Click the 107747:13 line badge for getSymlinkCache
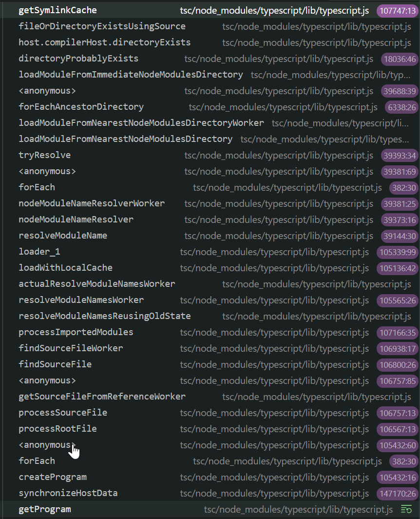Screen dimensions: 420x519 tap(397, 10)
